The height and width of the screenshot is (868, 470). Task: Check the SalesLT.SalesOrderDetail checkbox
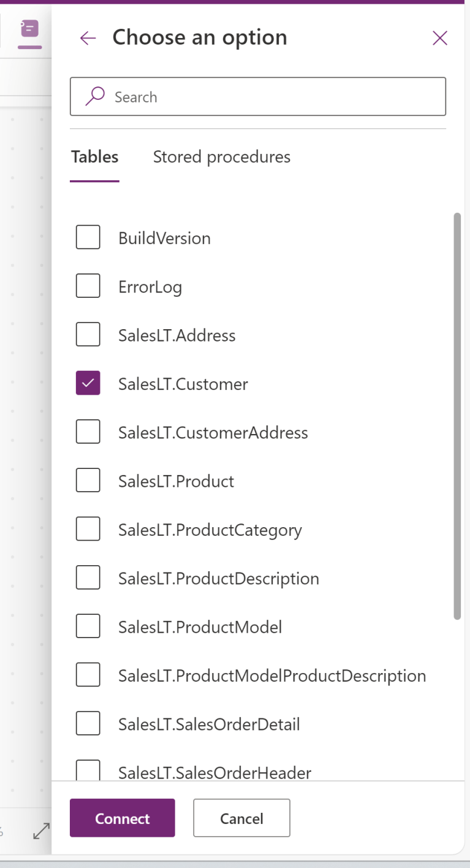click(x=88, y=723)
